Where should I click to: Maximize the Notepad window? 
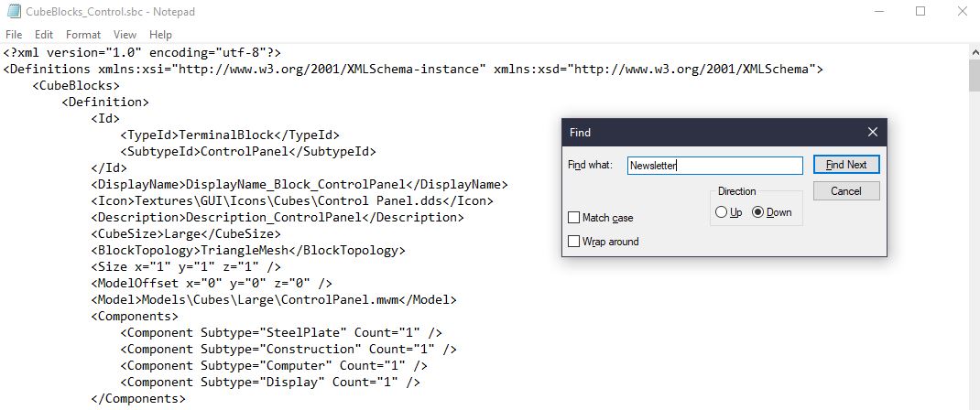tap(920, 11)
